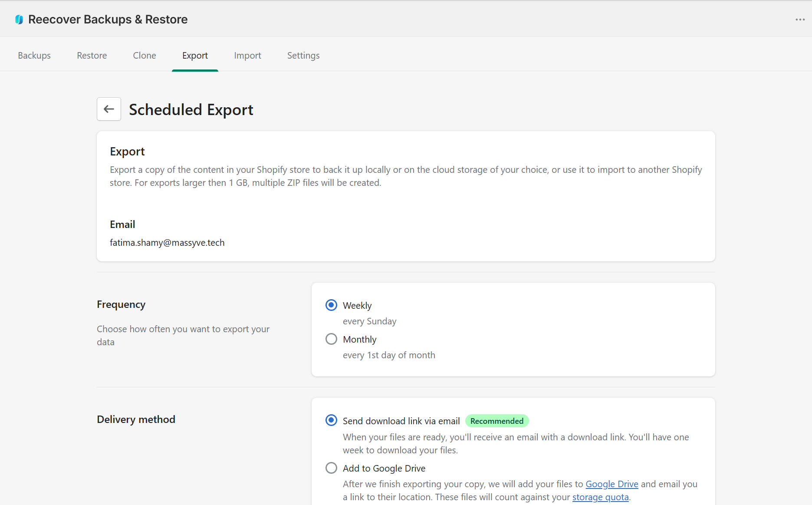Click the back arrow next to Scheduled Export
This screenshot has width=812, height=505.
pyautogui.click(x=109, y=109)
